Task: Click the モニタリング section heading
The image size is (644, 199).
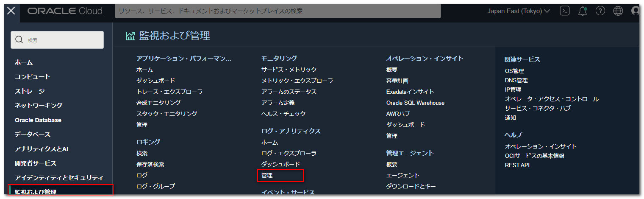Action: 279,58
